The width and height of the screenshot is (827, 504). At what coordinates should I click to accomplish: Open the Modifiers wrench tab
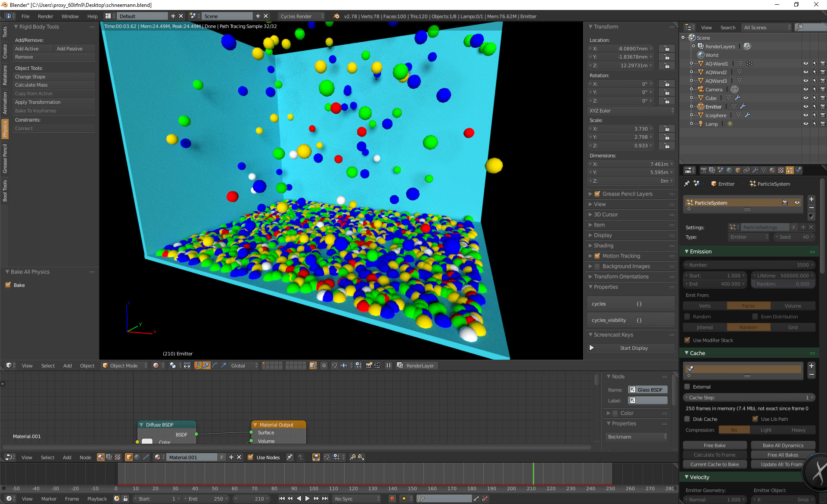point(755,170)
